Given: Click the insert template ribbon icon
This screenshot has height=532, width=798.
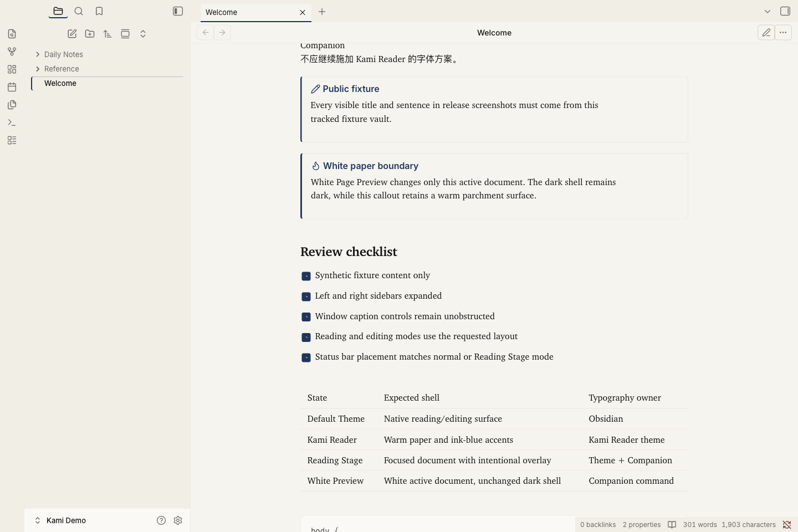Looking at the screenshot, I should point(12,105).
